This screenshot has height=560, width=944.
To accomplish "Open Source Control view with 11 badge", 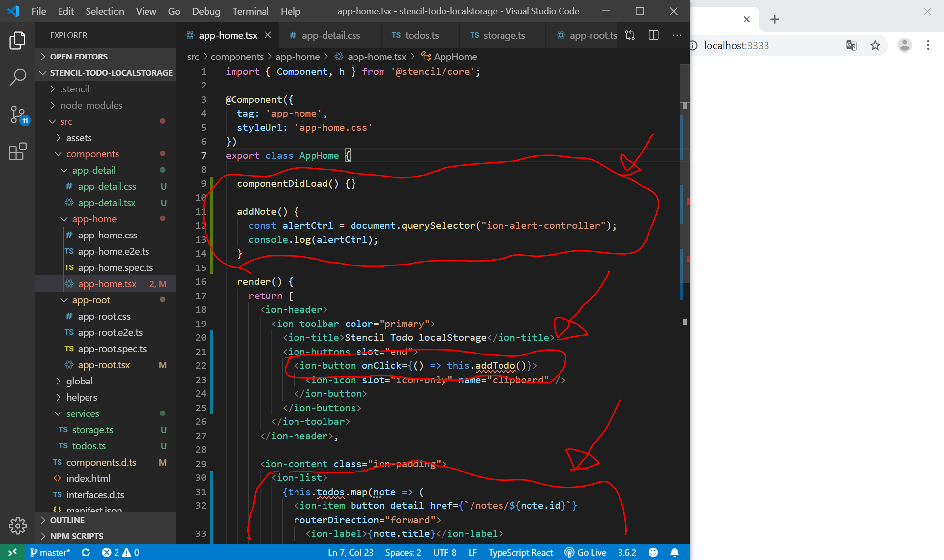I will click(19, 115).
